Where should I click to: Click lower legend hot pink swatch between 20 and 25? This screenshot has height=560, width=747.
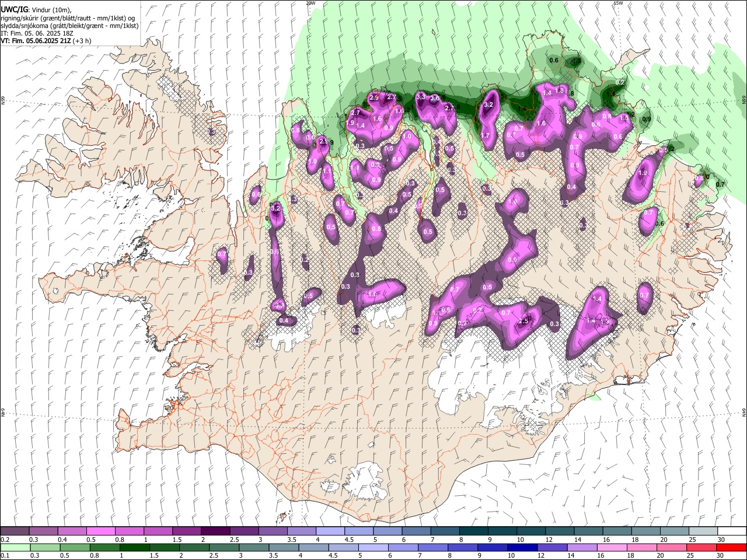point(671,547)
